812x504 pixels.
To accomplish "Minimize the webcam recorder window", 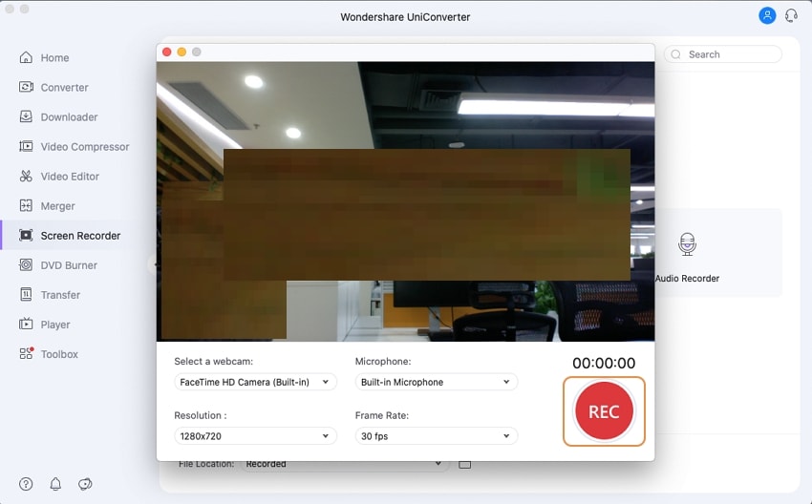I will click(x=182, y=52).
